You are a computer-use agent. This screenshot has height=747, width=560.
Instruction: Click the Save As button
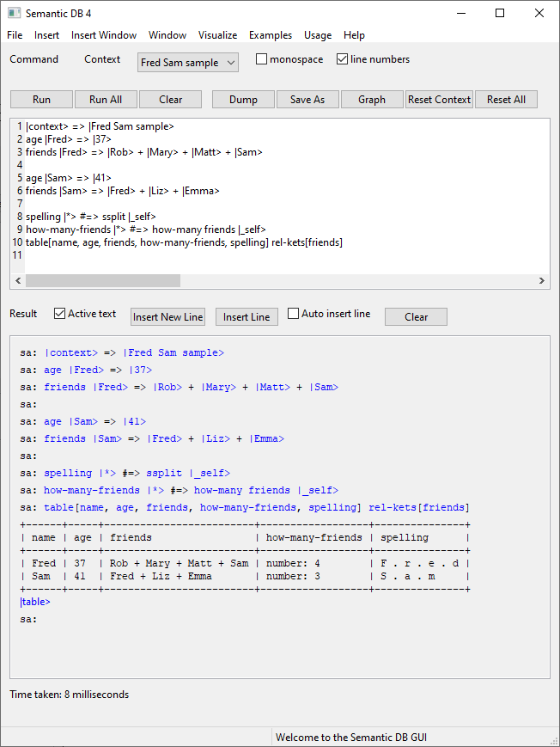click(x=307, y=100)
